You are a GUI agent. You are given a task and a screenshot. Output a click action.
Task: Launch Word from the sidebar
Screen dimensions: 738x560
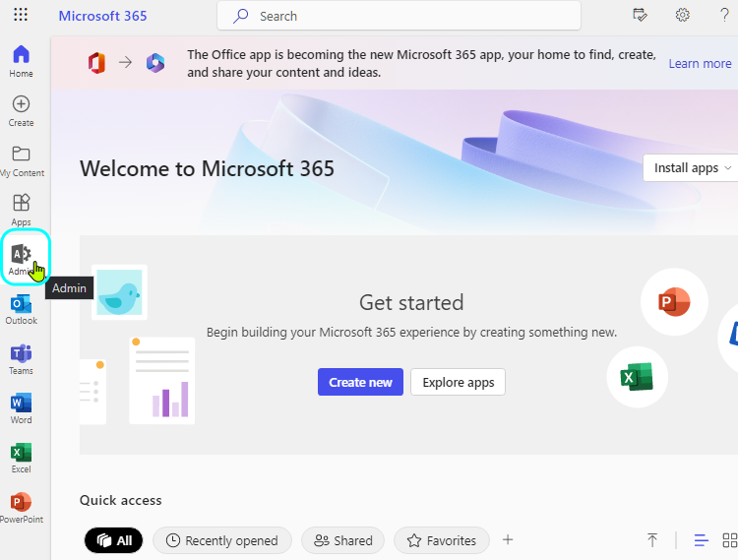[22, 408]
